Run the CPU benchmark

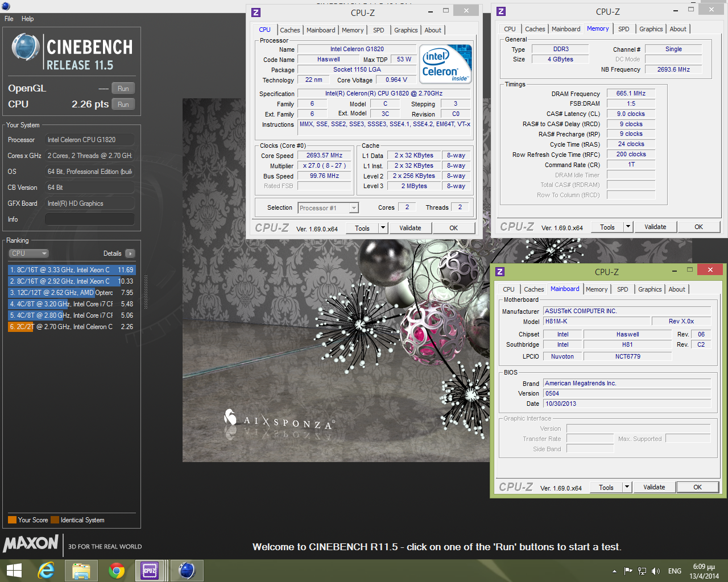pyautogui.click(x=123, y=105)
